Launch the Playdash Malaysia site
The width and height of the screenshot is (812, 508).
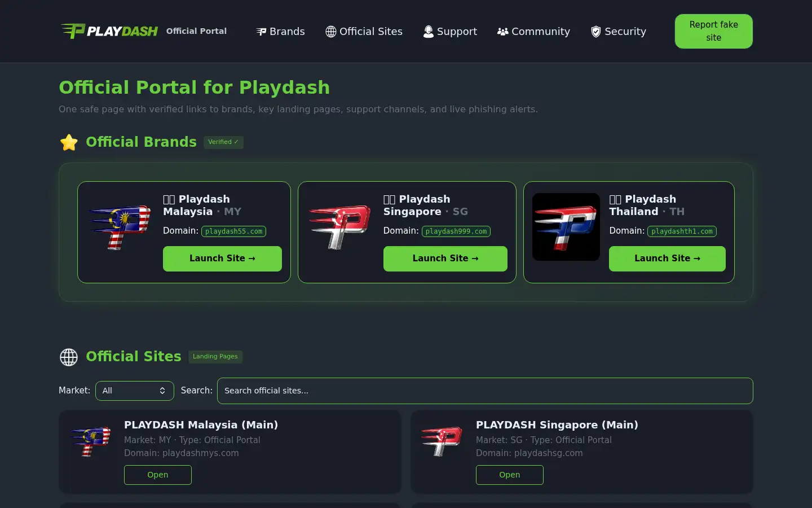222,259
